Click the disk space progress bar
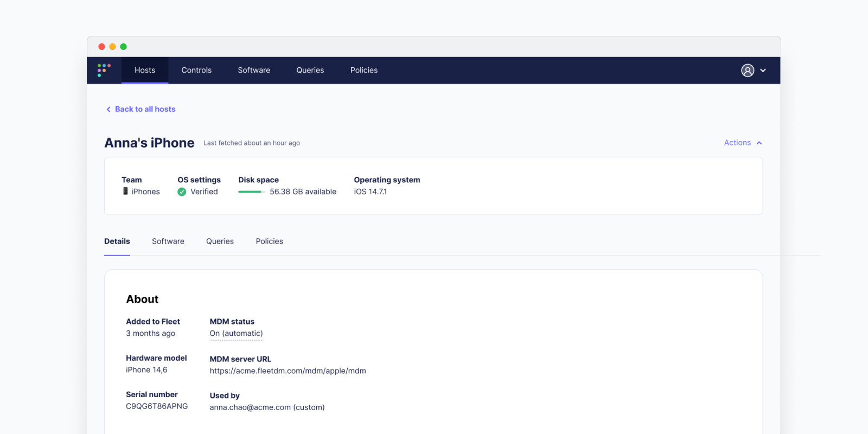Viewport: 868px width, 434px height. tap(251, 192)
